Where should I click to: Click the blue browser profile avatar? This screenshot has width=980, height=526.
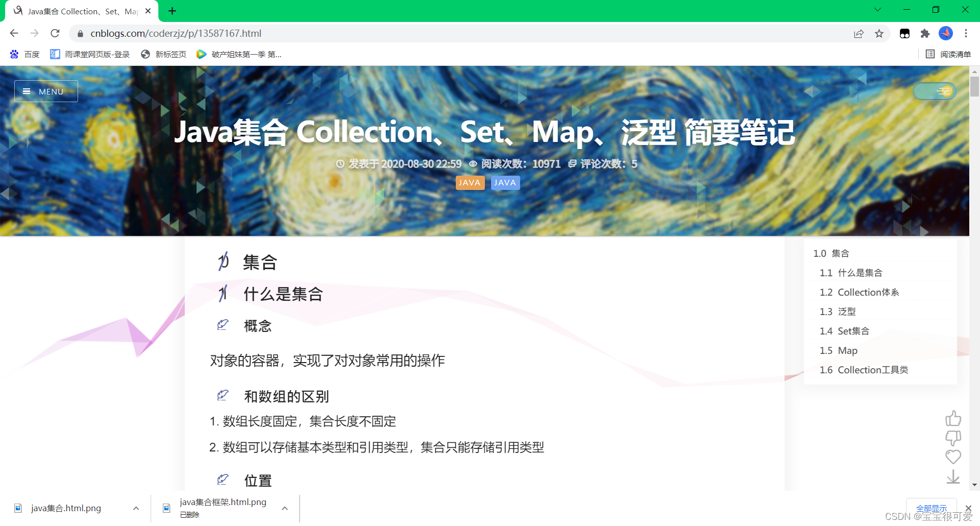pos(946,33)
